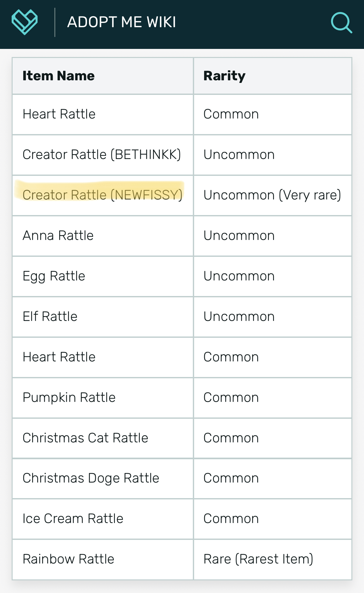The image size is (364, 593).
Task: Click the Elf Rattle item name
Action: coord(50,316)
